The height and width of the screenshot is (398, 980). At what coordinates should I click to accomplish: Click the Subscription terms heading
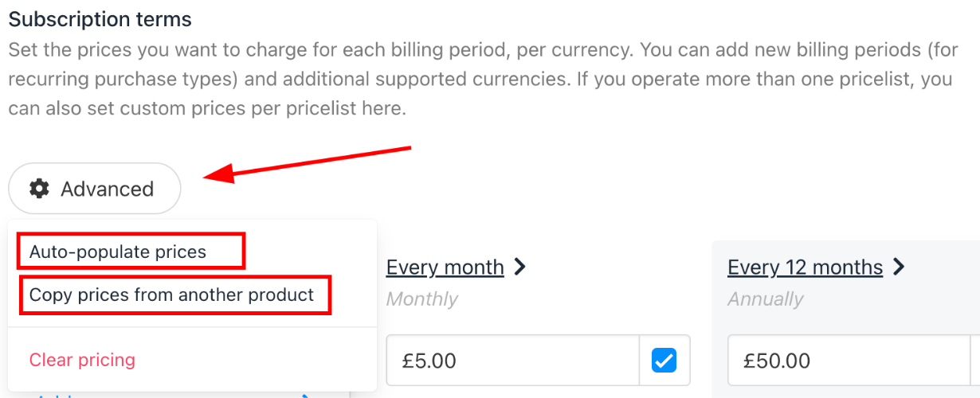(x=100, y=18)
